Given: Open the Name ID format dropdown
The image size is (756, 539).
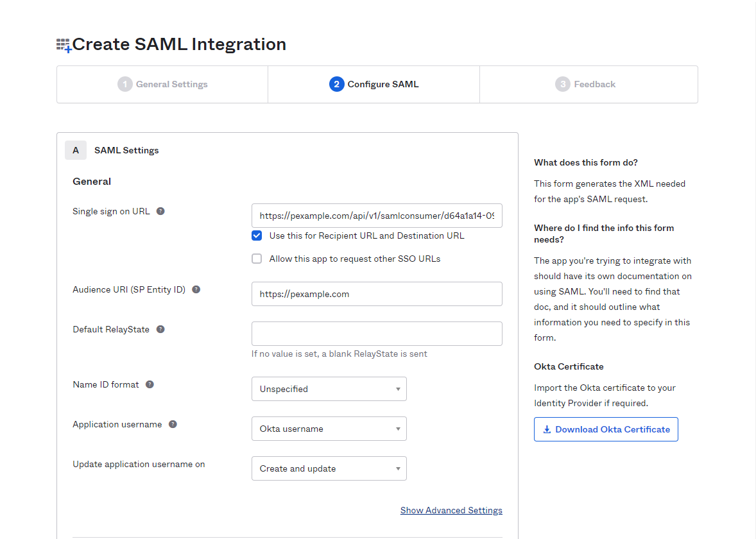Looking at the screenshot, I should click(329, 389).
